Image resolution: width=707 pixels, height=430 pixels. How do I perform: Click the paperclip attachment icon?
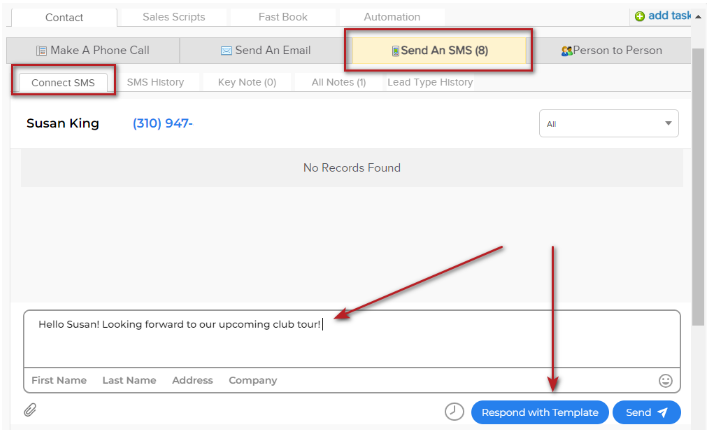[30, 411]
